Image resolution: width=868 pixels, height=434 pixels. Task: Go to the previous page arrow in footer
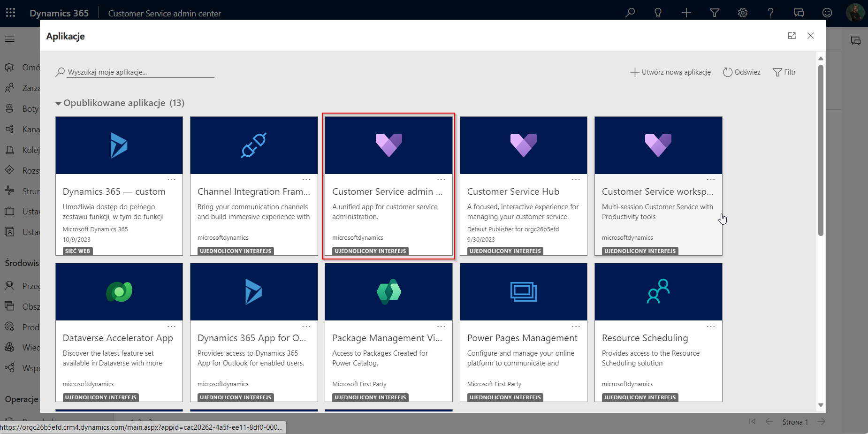(769, 421)
